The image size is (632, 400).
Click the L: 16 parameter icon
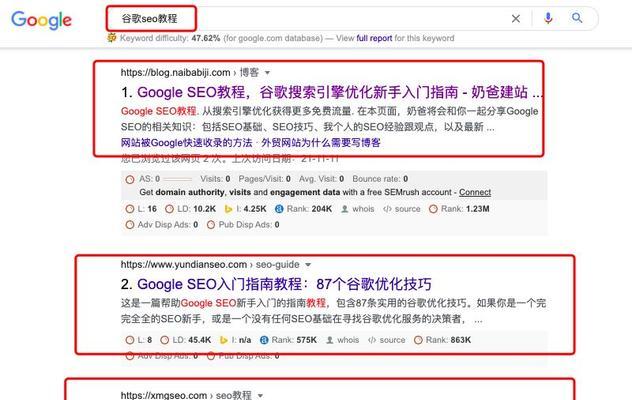pyautogui.click(x=129, y=209)
